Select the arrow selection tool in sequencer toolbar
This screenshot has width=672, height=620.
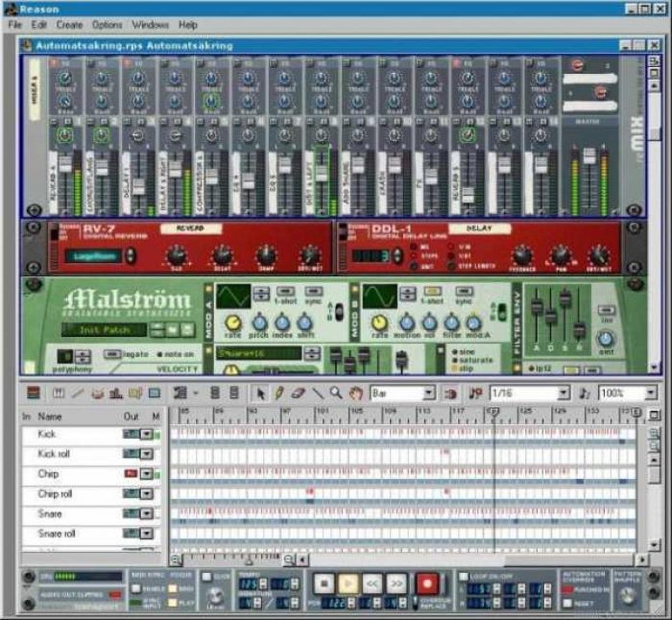coord(260,393)
